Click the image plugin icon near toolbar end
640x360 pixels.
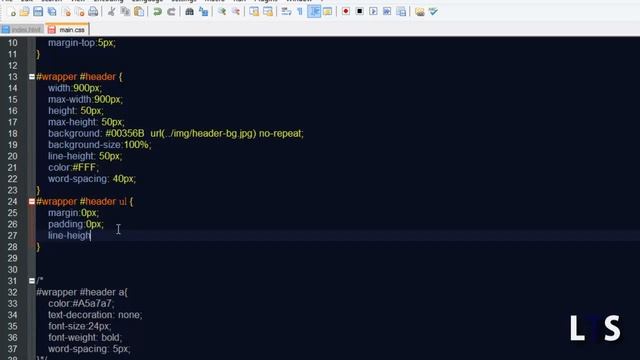(x=420, y=12)
